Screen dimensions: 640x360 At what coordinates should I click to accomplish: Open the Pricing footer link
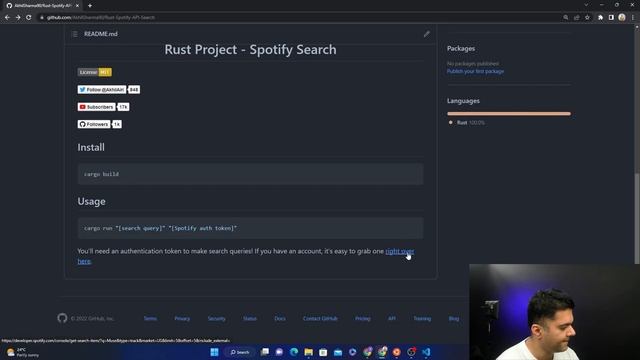tap(362, 318)
